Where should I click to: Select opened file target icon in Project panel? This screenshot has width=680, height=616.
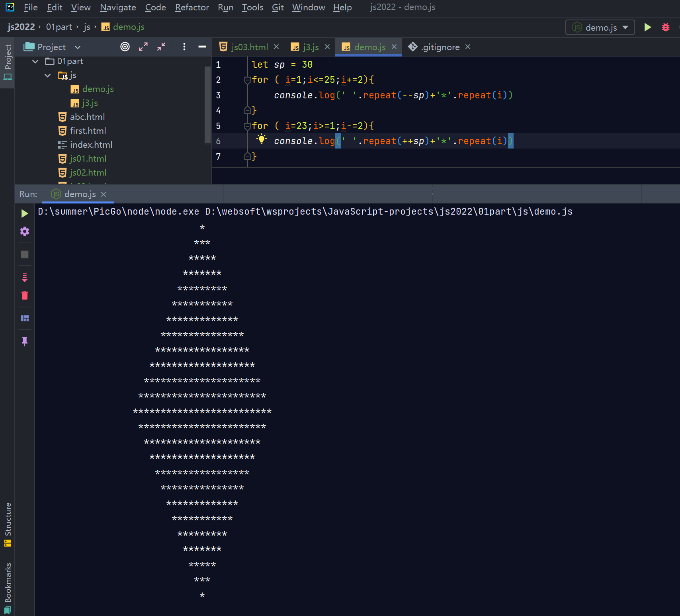[x=125, y=47]
